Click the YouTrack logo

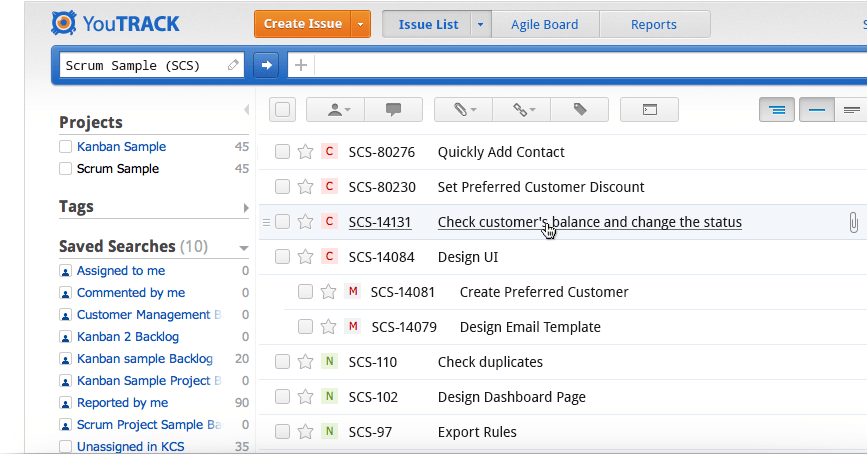click(115, 24)
